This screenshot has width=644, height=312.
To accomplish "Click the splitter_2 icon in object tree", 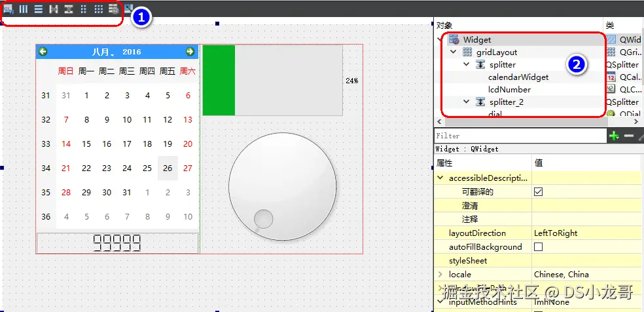I will (480, 102).
